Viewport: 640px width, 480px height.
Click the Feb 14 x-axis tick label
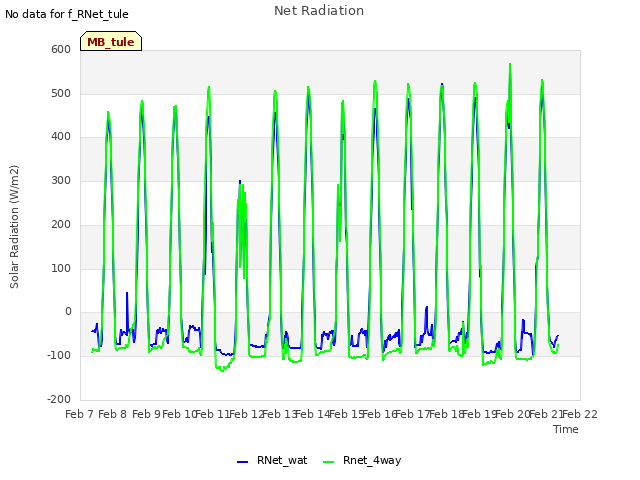tap(313, 414)
